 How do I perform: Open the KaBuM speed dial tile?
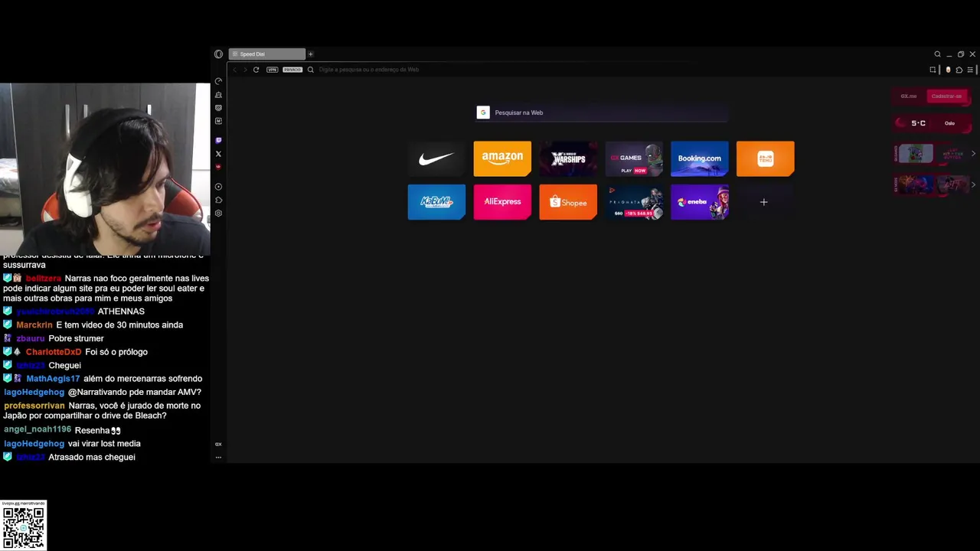tap(436, 202)
